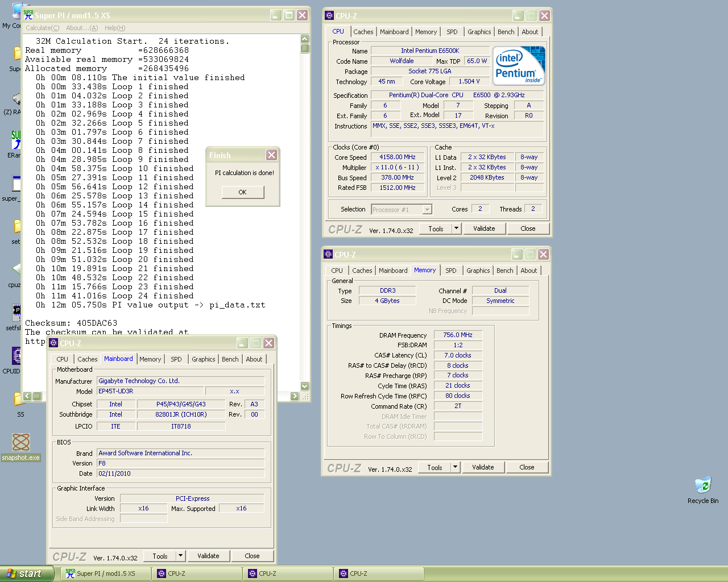
Task: Open Bench tab in memory CPU-Z window
Action: (x=504, y=271)
